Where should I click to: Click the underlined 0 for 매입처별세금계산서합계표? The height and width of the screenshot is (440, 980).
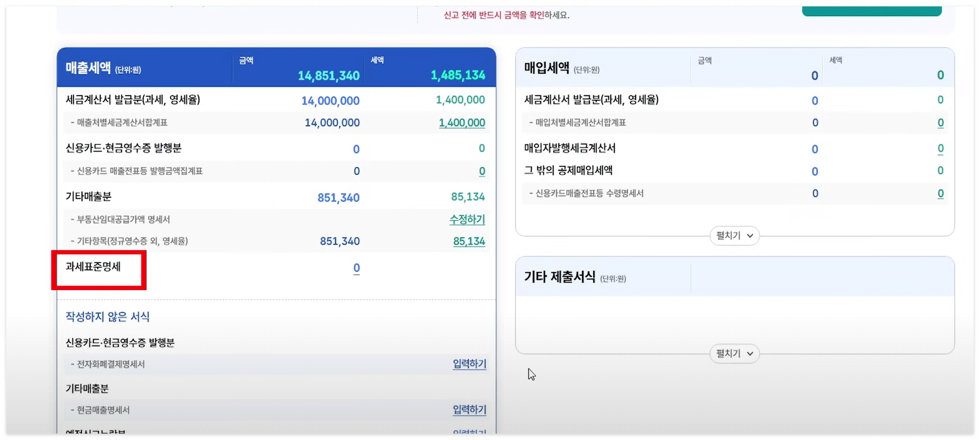coord(941,123)
